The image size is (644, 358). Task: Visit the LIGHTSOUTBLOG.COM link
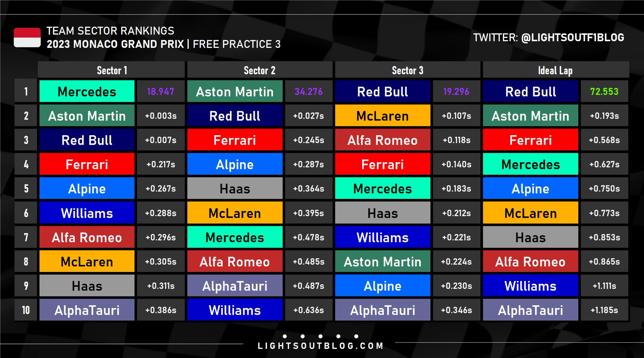pos(320,346)
